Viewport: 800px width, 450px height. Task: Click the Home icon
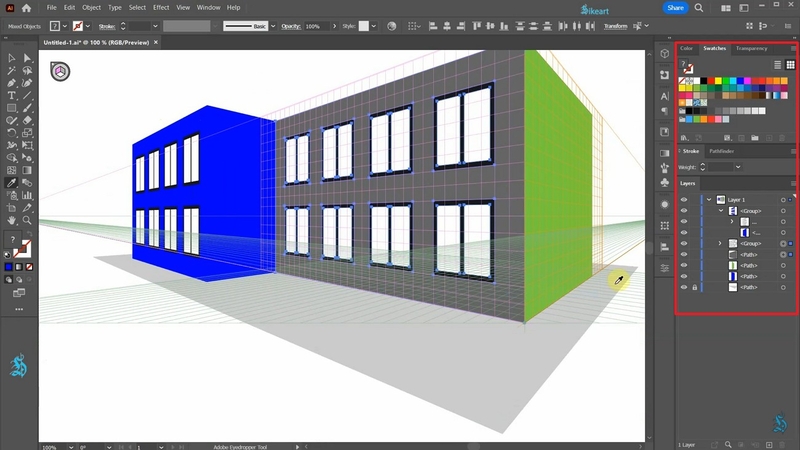[x=27, y=8]
